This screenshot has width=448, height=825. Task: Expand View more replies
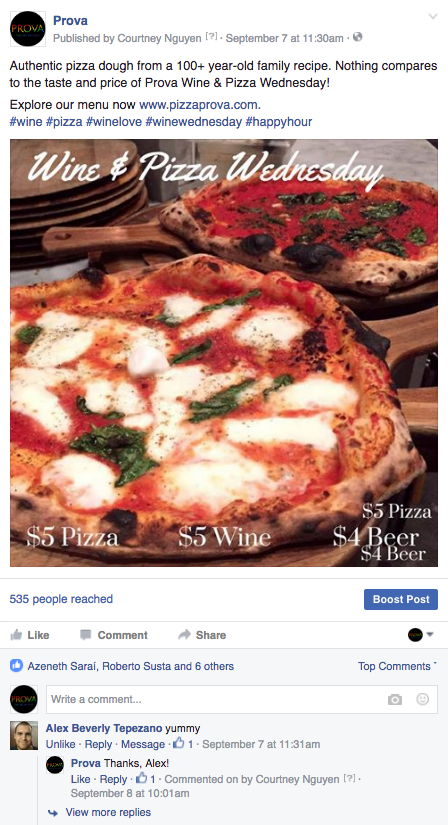pyautogui.click(x=108, y=812)
